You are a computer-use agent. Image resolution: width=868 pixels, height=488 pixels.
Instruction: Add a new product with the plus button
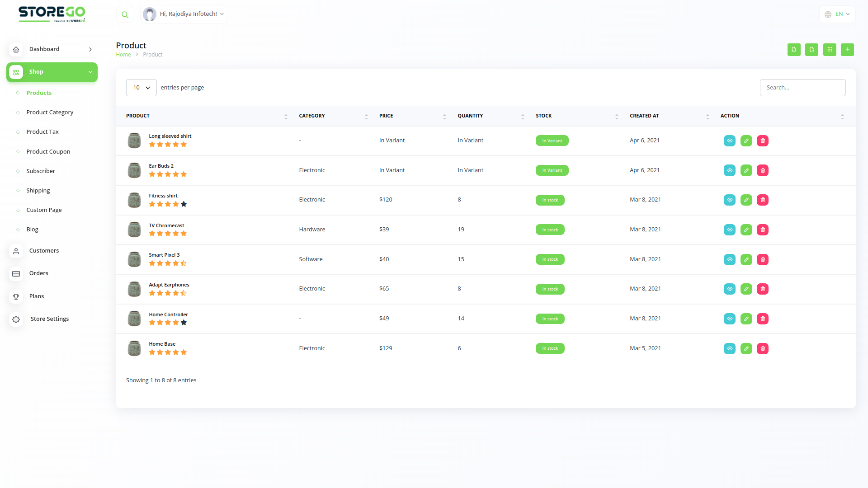click(848, 50)
